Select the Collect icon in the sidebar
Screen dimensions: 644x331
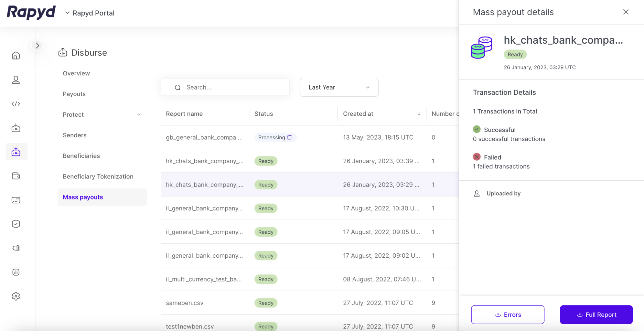16,128
